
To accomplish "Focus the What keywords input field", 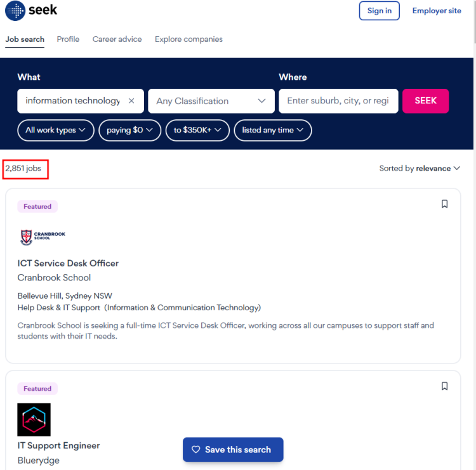I will (73, 101).
